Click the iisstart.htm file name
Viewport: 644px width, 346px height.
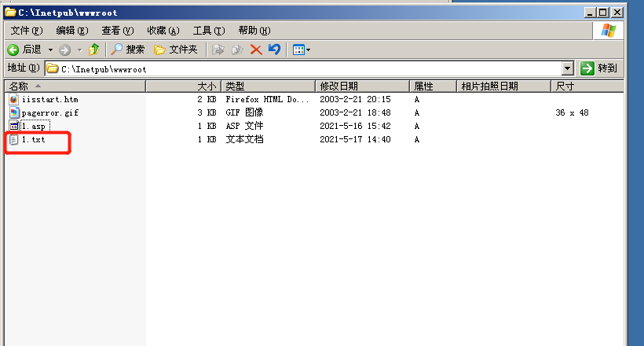point(49,100)
